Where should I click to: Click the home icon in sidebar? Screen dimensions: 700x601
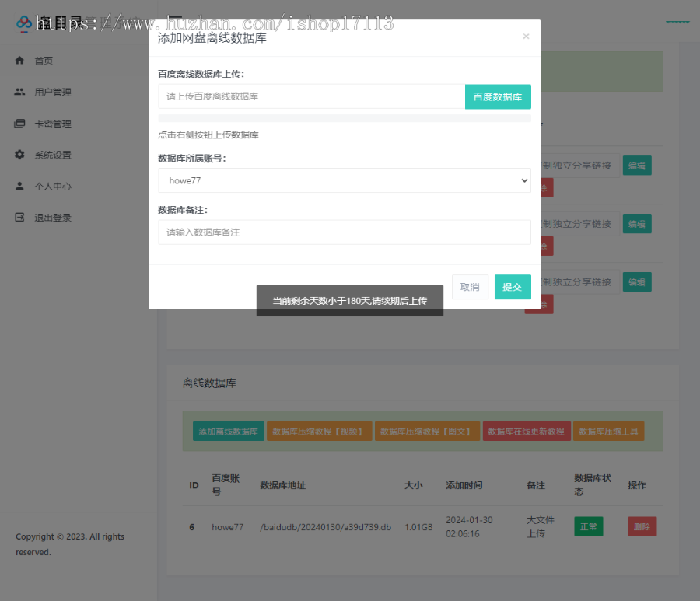coord(19,60)
